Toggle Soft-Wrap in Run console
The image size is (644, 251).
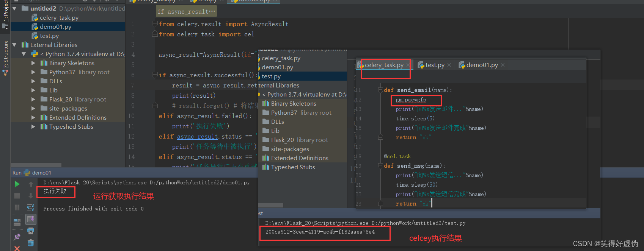pyautogui.click(x=31, y=207)
